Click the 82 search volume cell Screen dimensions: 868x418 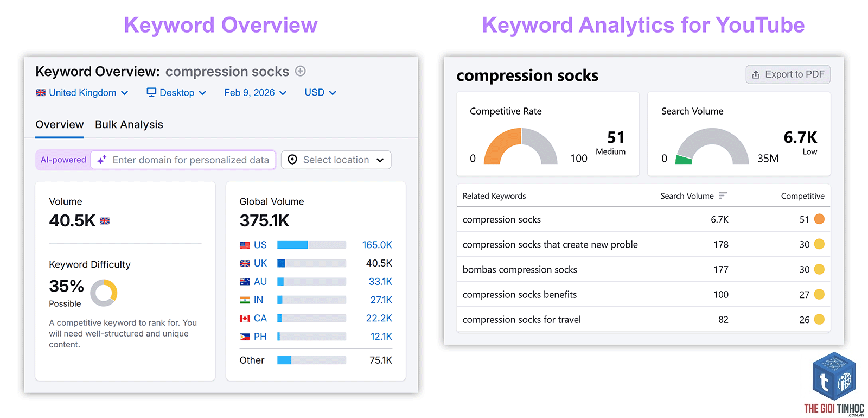point(723,319)
